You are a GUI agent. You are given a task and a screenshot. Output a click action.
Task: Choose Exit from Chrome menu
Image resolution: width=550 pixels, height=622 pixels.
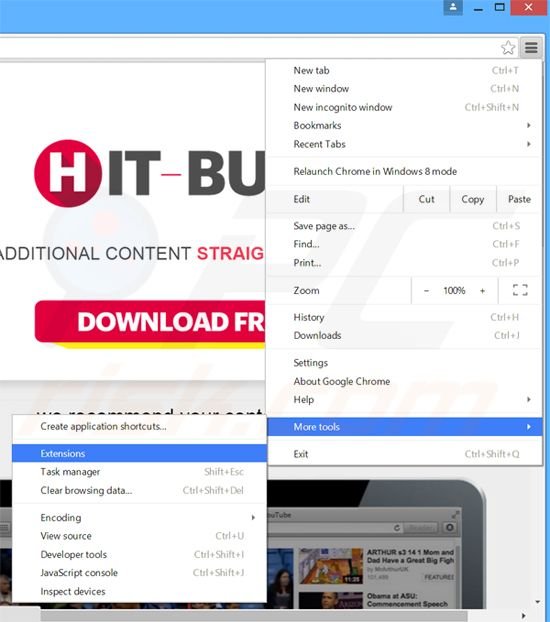[405, 454]
